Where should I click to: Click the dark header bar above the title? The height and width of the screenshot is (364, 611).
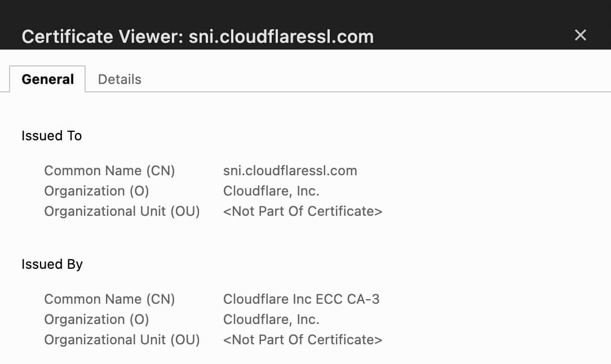click(x=304, y=10)
